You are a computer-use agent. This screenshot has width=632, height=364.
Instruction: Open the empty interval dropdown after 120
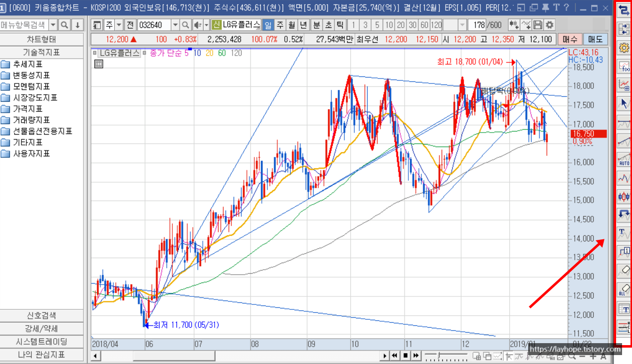coord(463,25)
